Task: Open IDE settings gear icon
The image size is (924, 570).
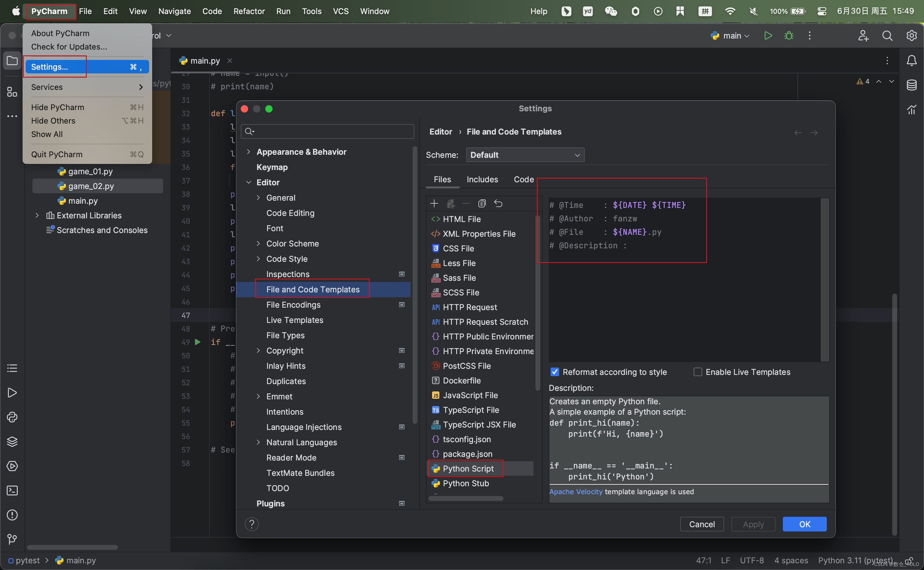Action: point(911,35)
